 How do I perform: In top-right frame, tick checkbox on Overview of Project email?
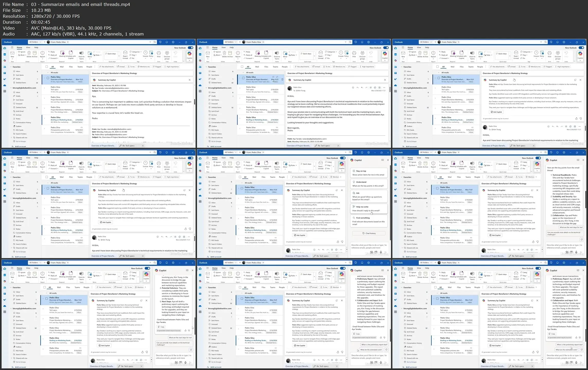[x=439, y=78]
